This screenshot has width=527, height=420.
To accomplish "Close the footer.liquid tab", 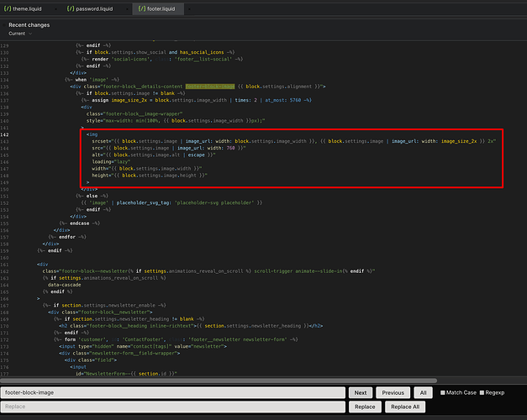I will click(188, 8).
